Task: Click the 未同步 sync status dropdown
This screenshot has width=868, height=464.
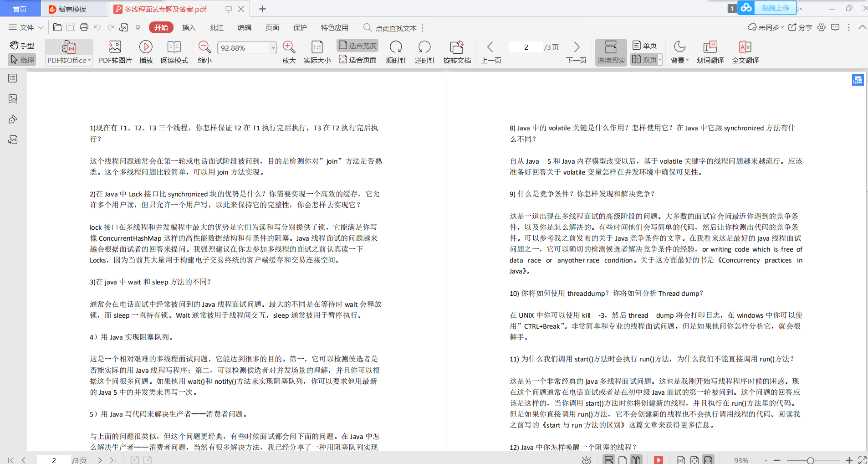Action: 766,27
